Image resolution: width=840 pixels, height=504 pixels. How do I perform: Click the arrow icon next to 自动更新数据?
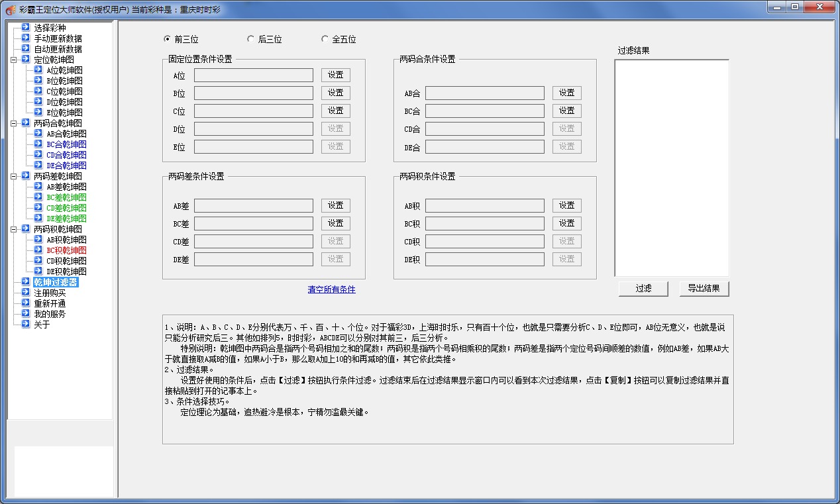coord(25,49)
